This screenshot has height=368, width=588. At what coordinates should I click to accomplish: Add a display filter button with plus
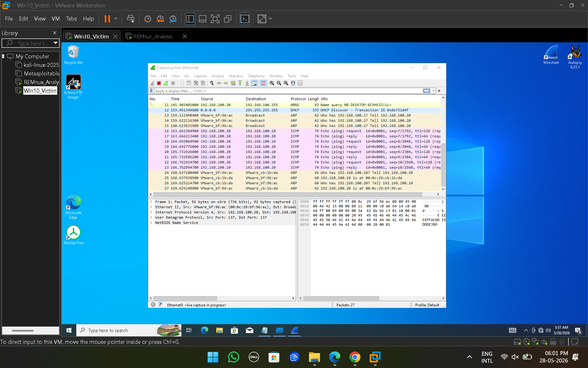point(439,91)
